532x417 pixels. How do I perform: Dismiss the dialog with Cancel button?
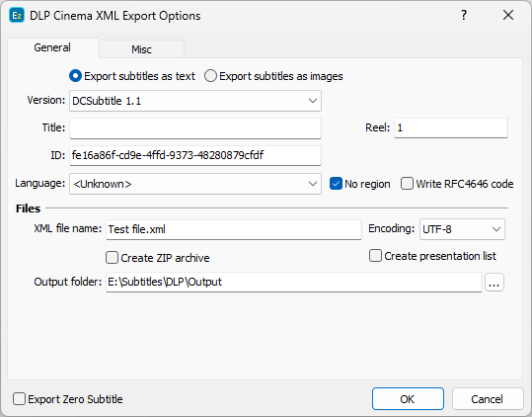click(488, 399)
